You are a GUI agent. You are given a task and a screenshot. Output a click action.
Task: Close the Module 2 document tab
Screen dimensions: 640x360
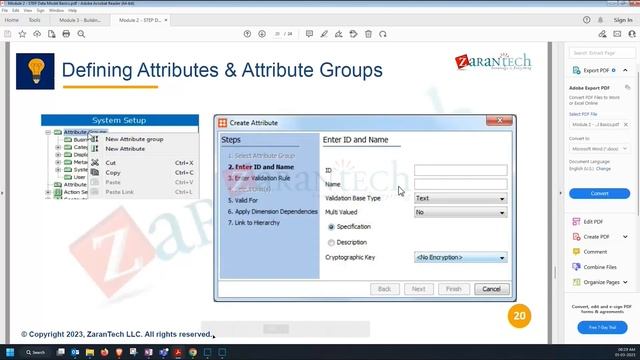(166, 20)
